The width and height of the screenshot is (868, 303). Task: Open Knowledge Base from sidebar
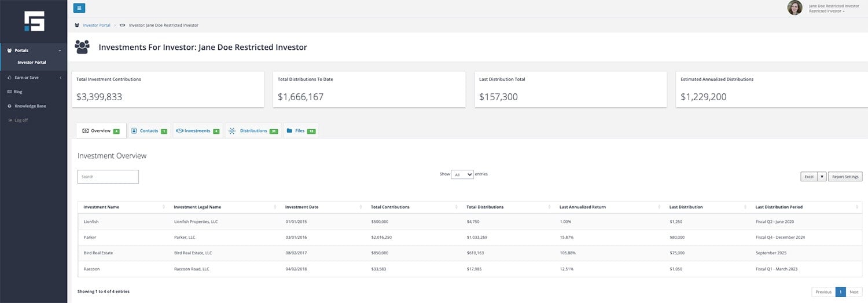pyautogui.click(x=30, y=106)
